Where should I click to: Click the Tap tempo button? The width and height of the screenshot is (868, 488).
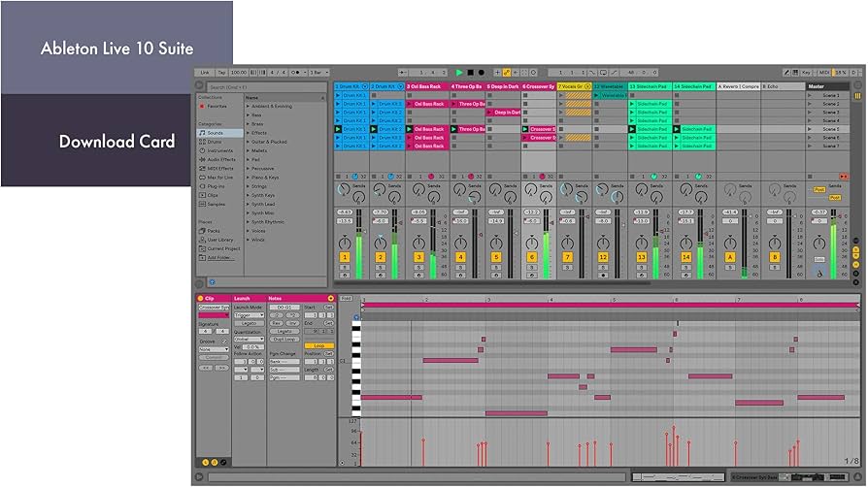pos(221,72)
